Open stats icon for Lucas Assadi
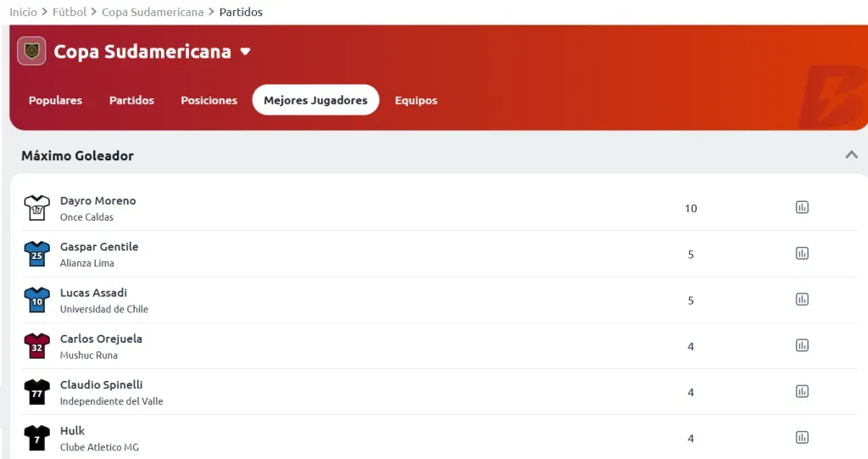The height and width of the screenshot is (459, 868). [802, 299]
